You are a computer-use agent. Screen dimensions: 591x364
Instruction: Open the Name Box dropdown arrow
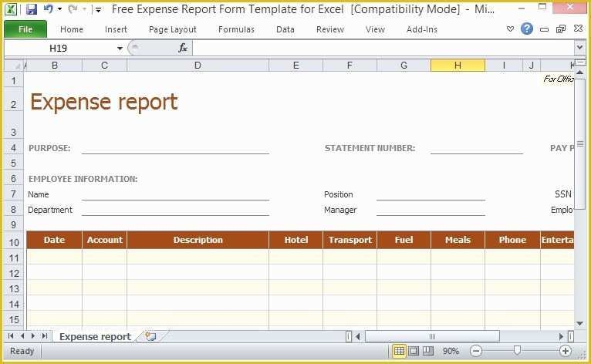click(x=120, y=49)
